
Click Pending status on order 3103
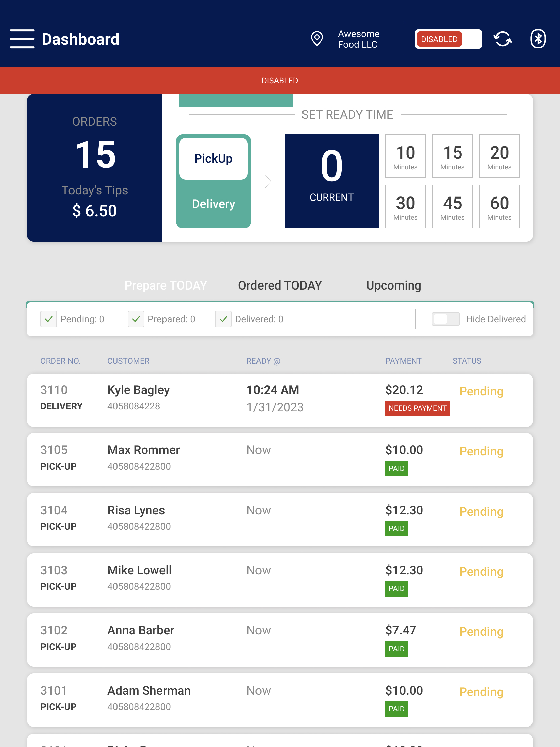pos(481,572)
